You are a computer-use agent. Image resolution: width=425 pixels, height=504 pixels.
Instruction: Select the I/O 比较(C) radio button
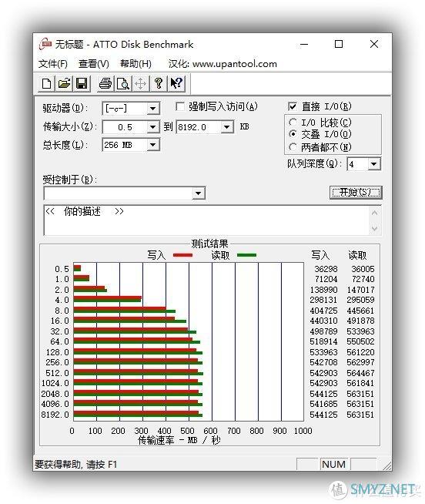(x=293, y=122)
